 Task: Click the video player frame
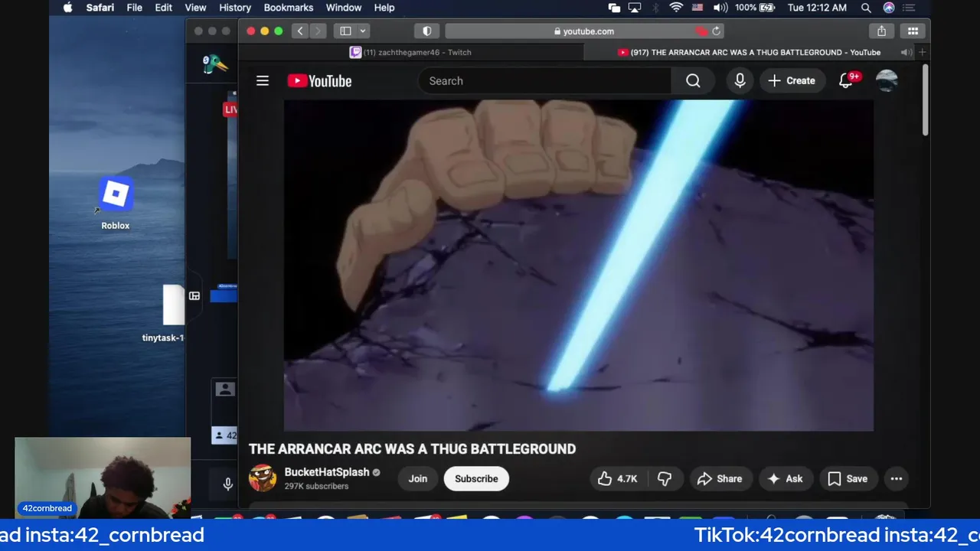(x=579, y=266)
